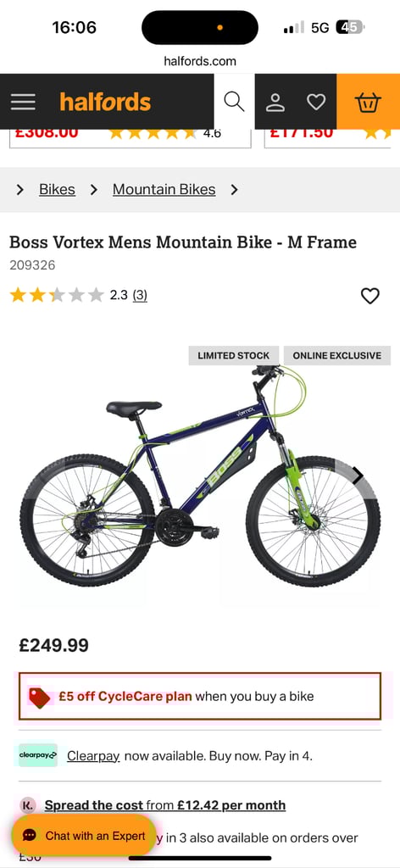Screen dimensions: 400x868
Task: Click next image arrow on bike photo
Action: tap(358, 476)
